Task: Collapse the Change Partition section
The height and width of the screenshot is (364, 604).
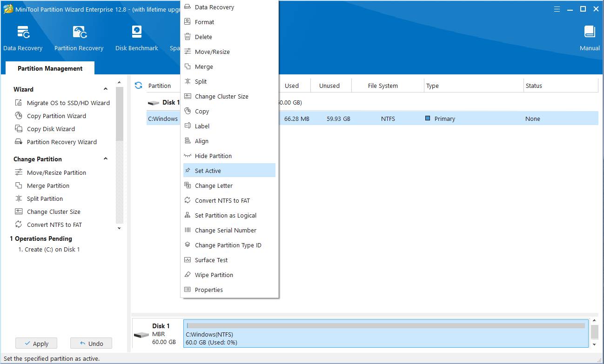Action: click(106, 159)
